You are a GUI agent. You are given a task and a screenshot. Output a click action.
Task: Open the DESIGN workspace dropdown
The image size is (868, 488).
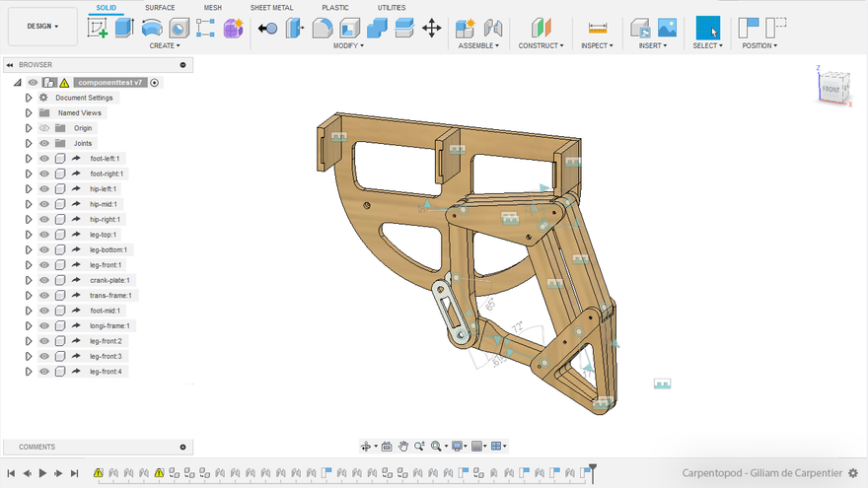[x=42, y=27]
